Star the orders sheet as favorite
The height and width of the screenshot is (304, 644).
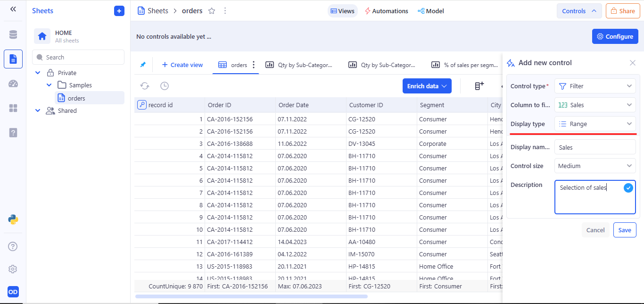pyautogui.click(x=212, y=11)
